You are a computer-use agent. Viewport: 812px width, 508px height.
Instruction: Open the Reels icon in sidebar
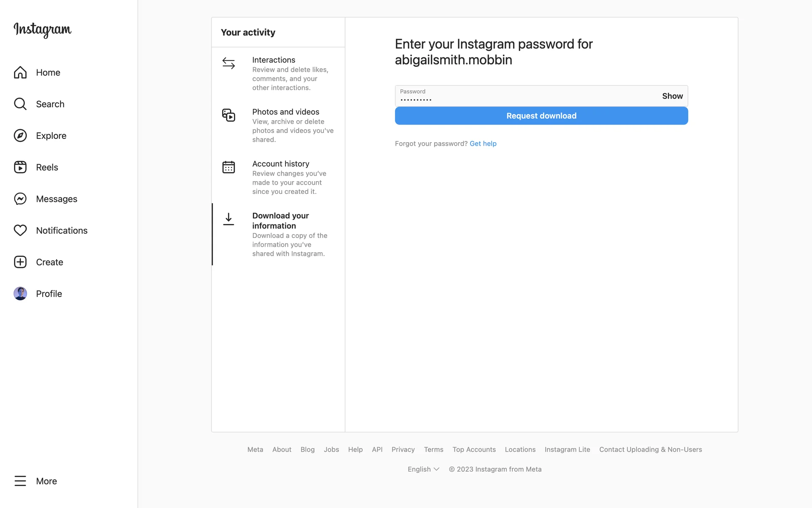(x=20, y=167)
